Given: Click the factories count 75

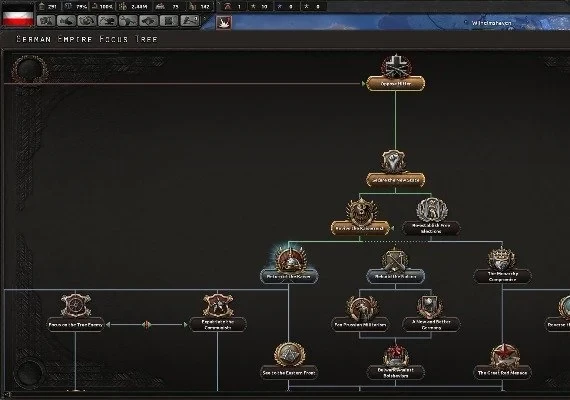Looking at the screenshot, I should tap(176, 7).
